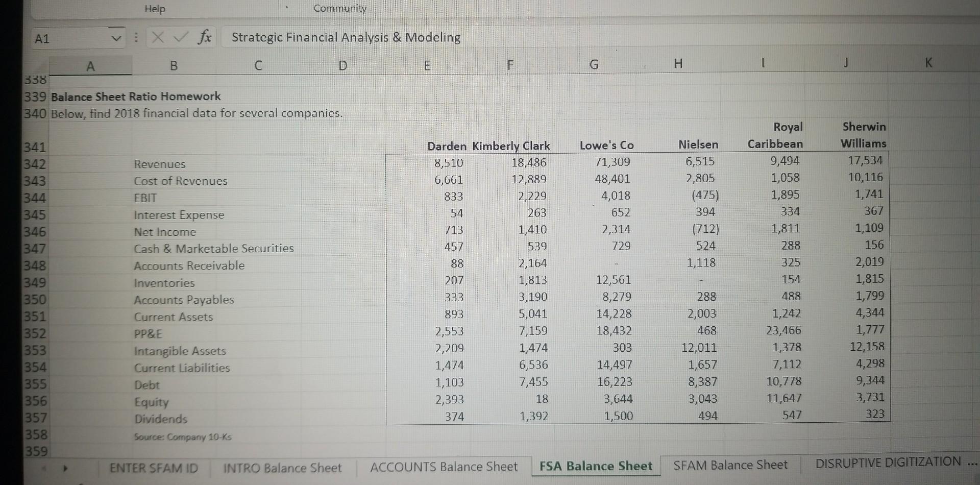Click the Current Liabilities label
The image size is (980, 485).
click(182, 368)
